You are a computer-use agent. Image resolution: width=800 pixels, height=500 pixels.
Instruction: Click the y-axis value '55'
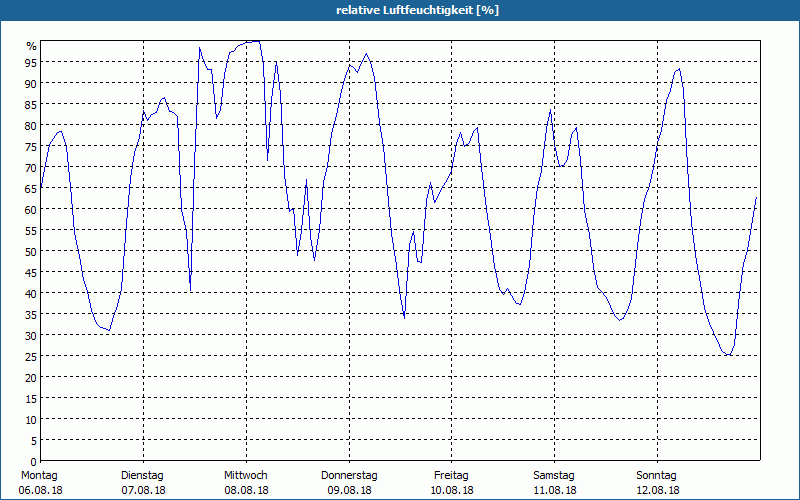coord(31,231)
